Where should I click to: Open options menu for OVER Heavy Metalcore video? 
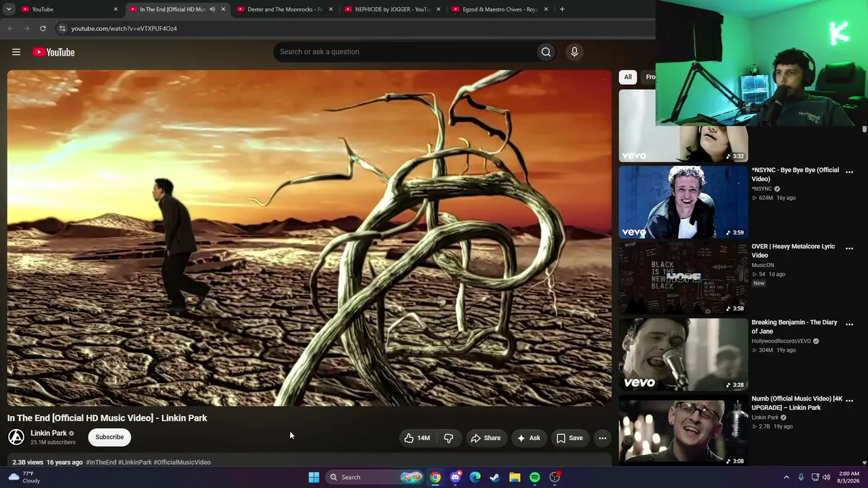tap(849, 249)
